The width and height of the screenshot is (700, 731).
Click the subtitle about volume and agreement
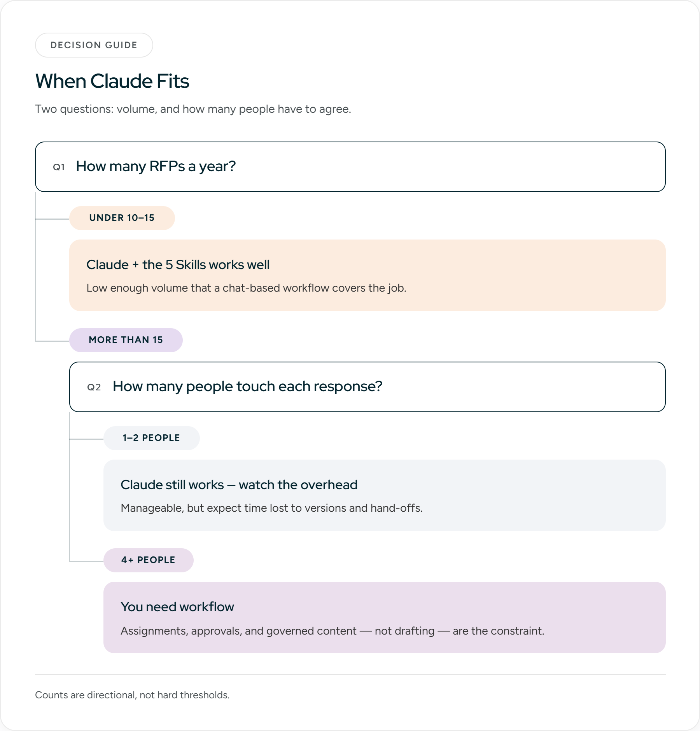193,109
